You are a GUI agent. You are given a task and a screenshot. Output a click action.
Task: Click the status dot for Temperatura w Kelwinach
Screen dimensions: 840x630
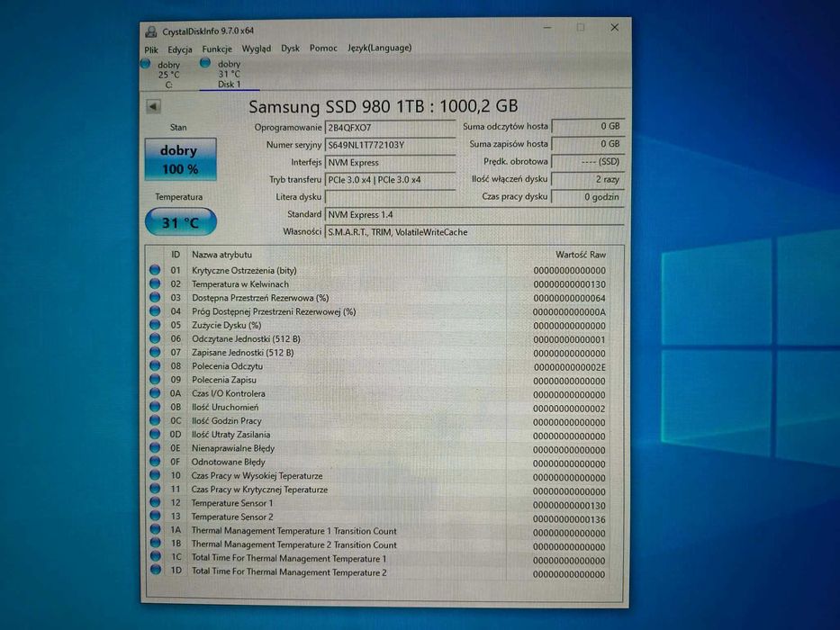155,283
